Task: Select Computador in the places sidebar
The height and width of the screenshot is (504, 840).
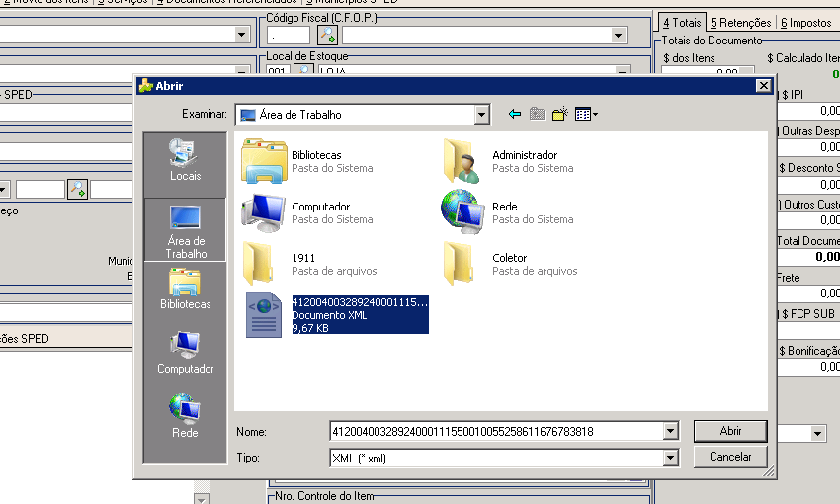Action: (x=185, y=354)
